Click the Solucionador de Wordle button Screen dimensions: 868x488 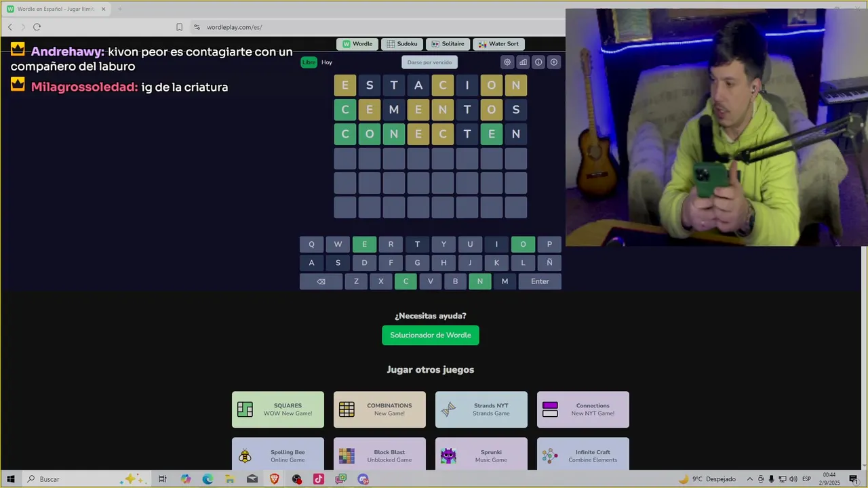click(x=431, y=335)
